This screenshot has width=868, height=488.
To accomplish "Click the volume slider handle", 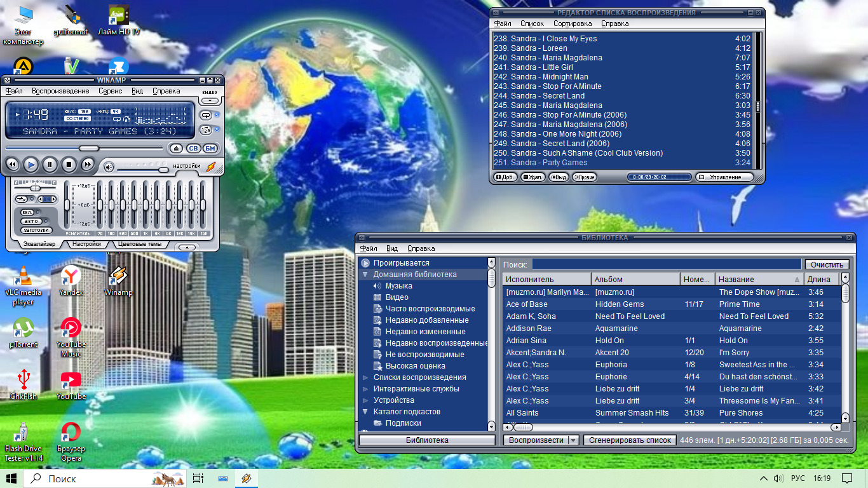I will 163,170.
